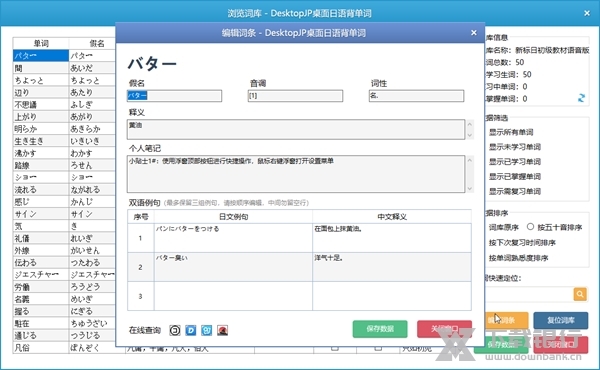Select the word row 間
600x370 pixels.
click(x=41, y=68)
